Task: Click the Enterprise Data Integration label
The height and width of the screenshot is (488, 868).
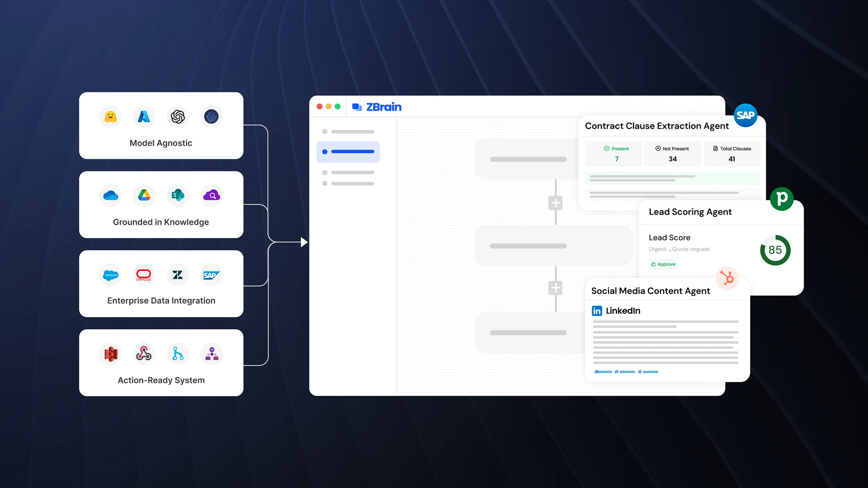Action: [x=161, y=301]
